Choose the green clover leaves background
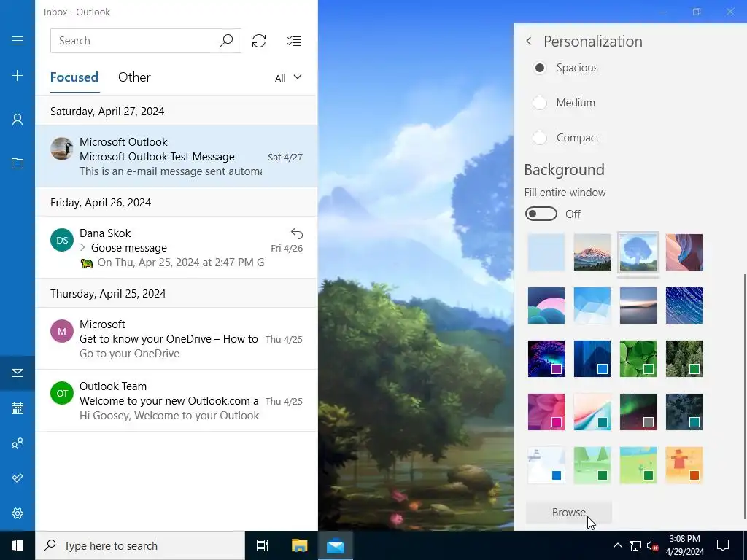Viewport: 747px width, 560px height. coord(638,359)
